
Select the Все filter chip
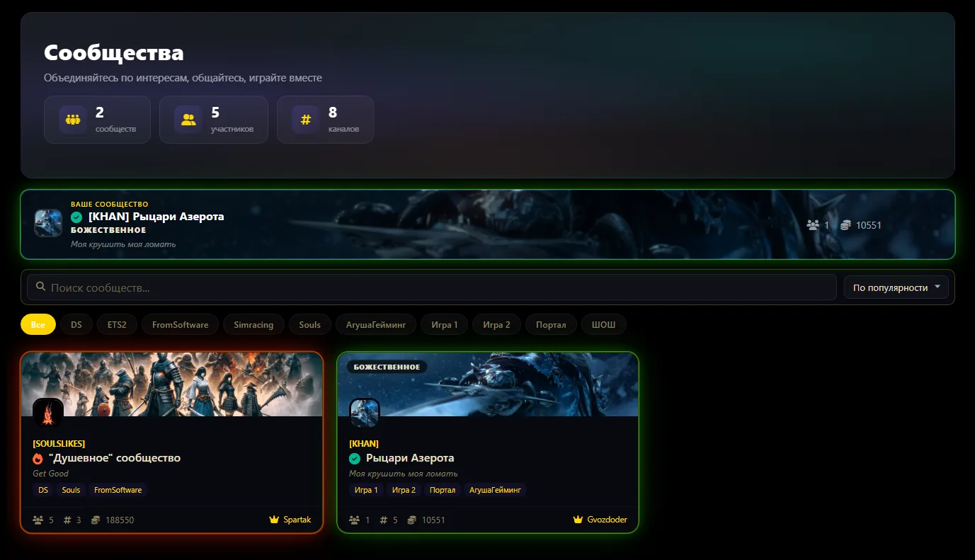[x=38, y=325]
